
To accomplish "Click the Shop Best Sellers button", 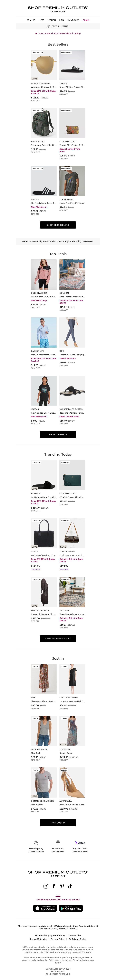I will click(58, 225).
